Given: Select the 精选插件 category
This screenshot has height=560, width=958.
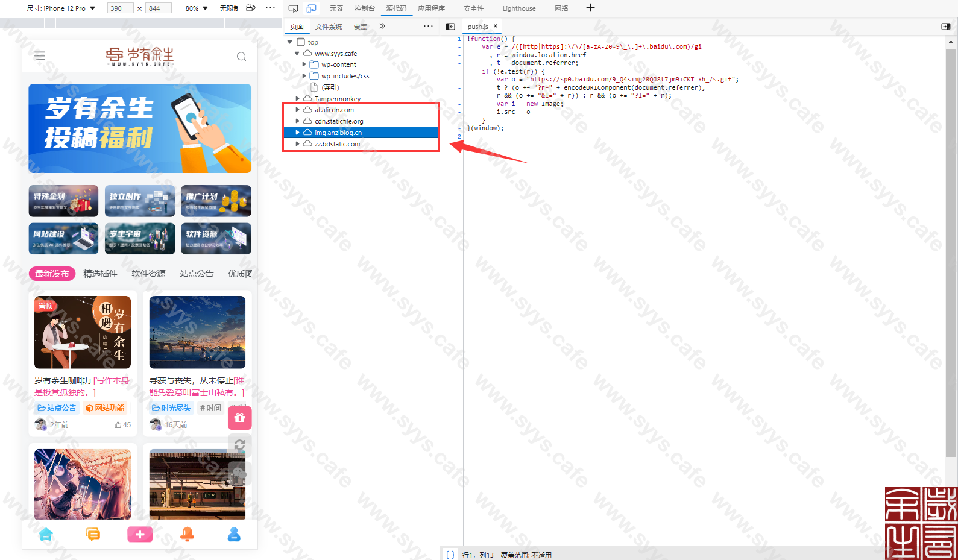Looking at the screenshot, I should point(100,274).
